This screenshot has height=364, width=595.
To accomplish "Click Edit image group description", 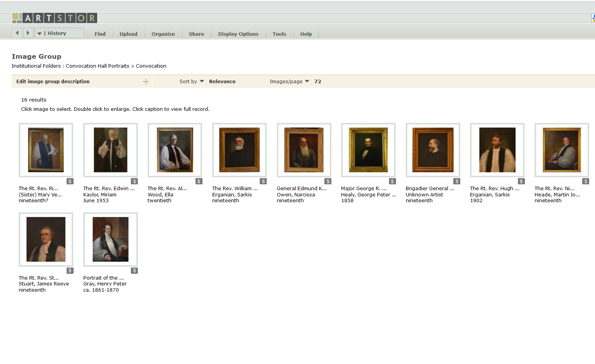I will coord(53,81).
